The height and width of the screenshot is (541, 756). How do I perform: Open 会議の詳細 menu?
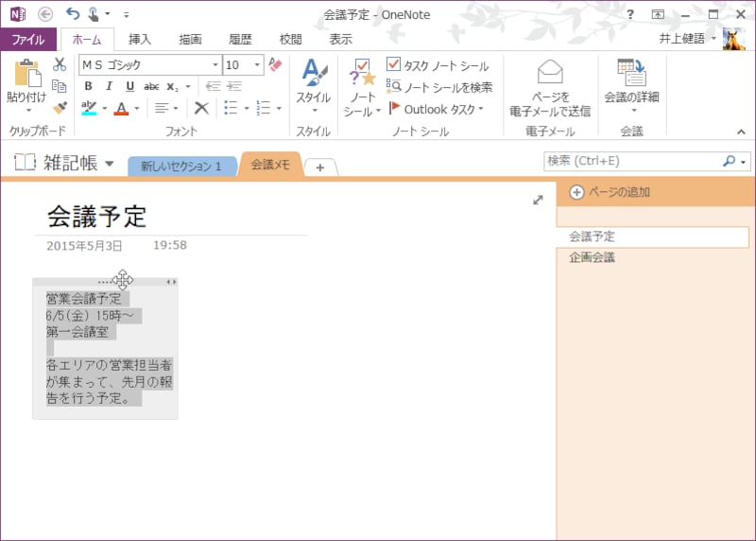[x=631, y=86]
